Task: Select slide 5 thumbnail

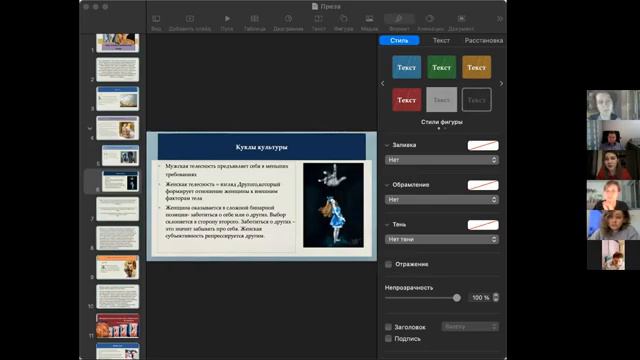Action: click(x=120, y=155)
